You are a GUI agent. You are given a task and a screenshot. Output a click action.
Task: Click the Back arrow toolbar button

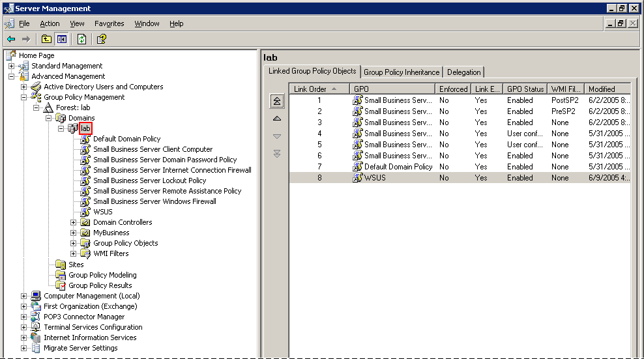point(11,39)
